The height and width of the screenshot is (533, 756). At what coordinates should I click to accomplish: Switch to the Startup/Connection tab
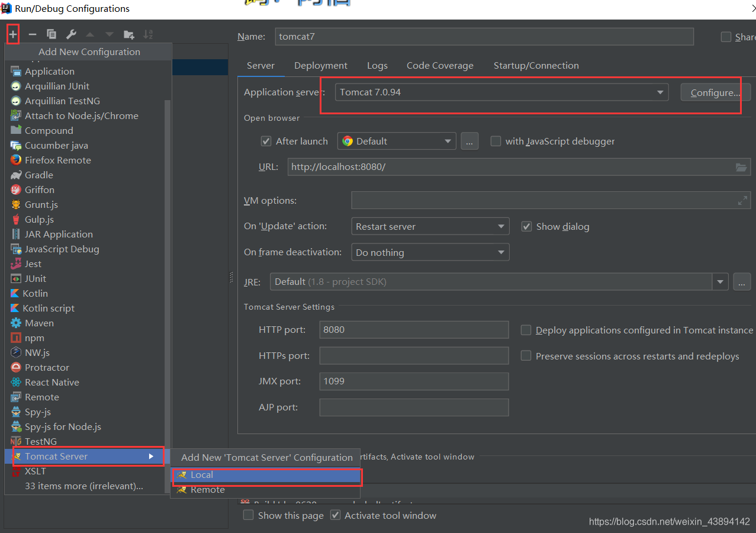point(536,65)
